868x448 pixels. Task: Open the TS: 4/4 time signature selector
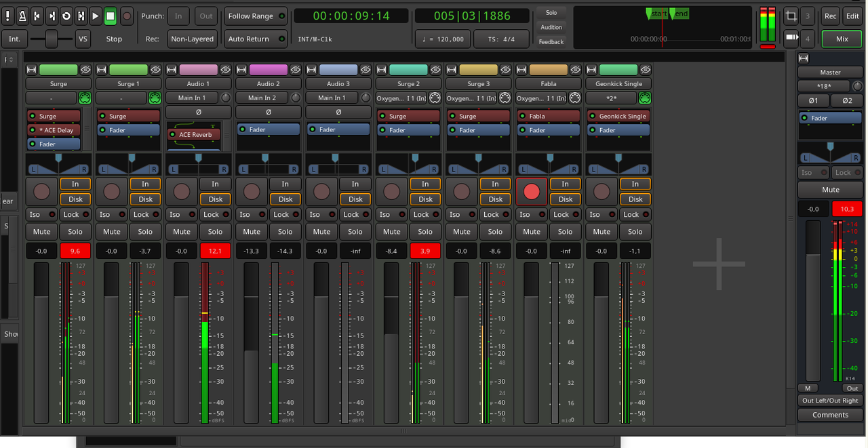501,39
